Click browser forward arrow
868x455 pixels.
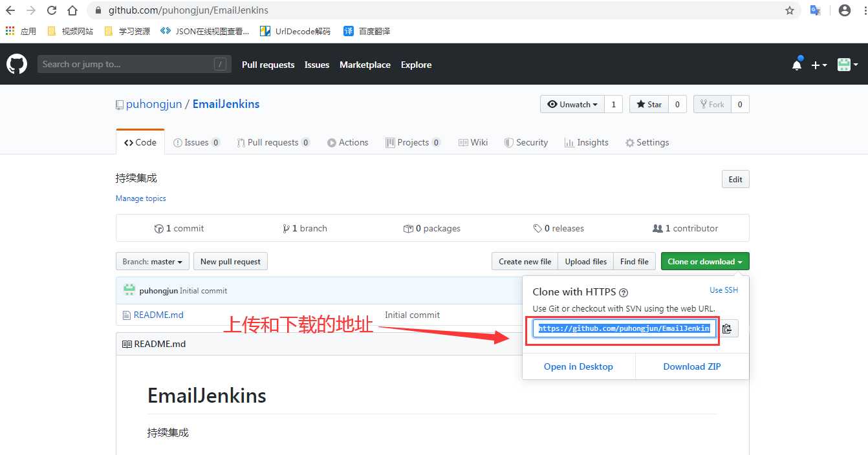coord(31,10)
